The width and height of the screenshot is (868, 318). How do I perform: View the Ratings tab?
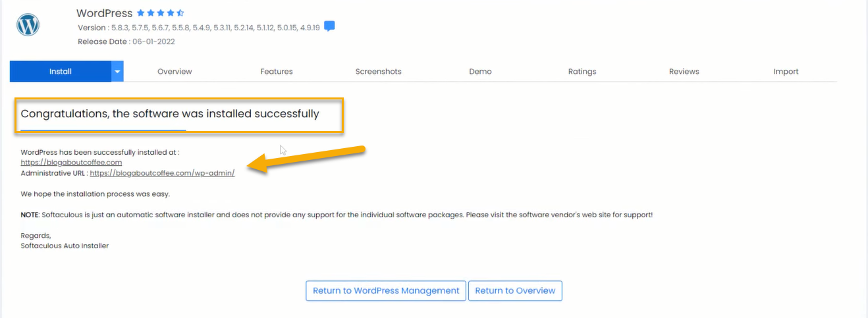(582, 71)
